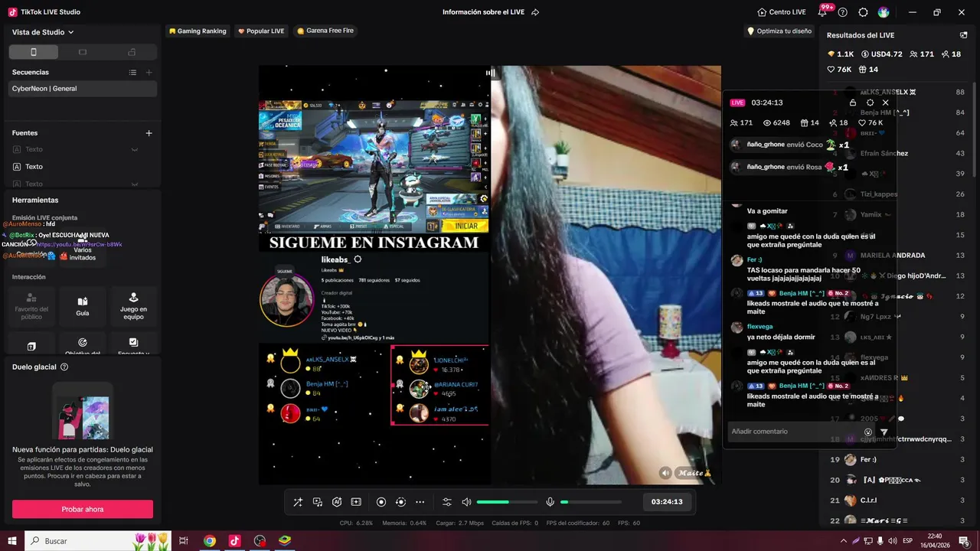
Task: Select the portrait phone layout view
Action: point(34,52)
